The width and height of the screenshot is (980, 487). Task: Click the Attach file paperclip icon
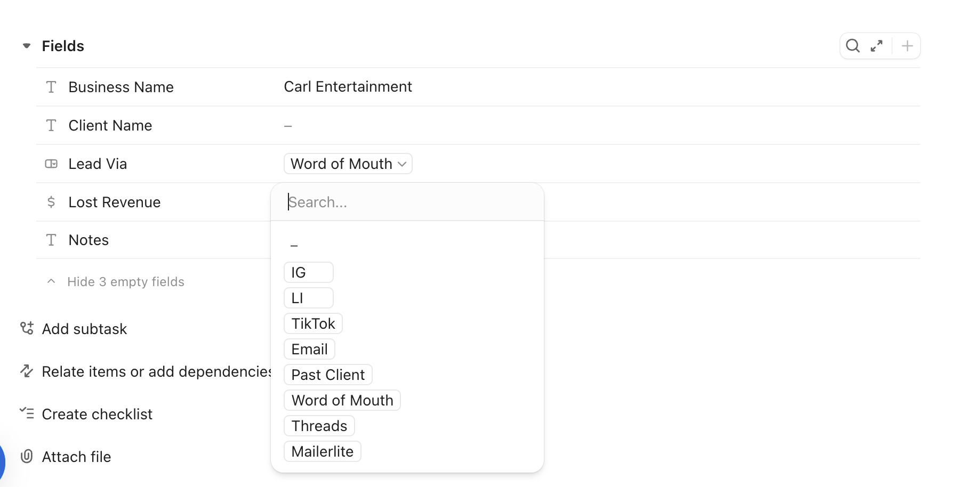[x=27, y=456]
